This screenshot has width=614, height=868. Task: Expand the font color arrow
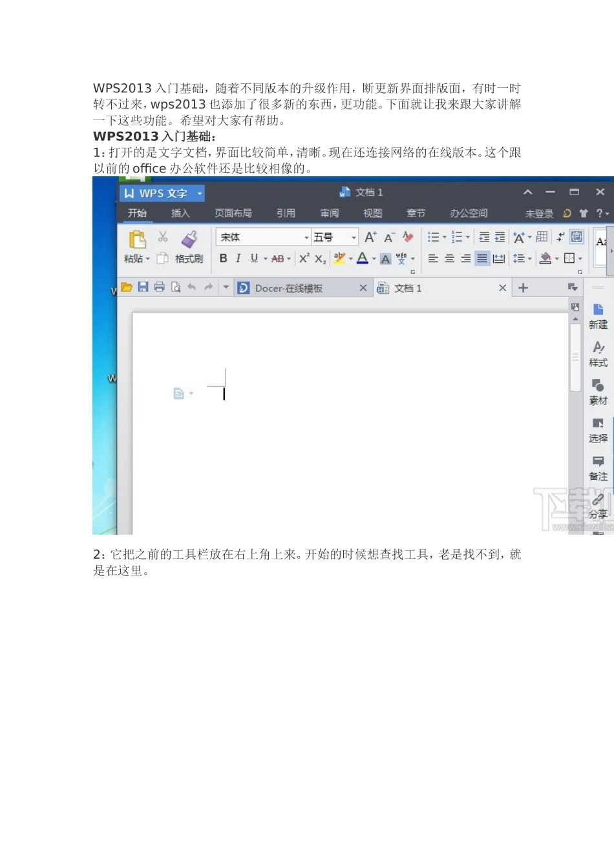pyautogui.click(x=374, y=259)
